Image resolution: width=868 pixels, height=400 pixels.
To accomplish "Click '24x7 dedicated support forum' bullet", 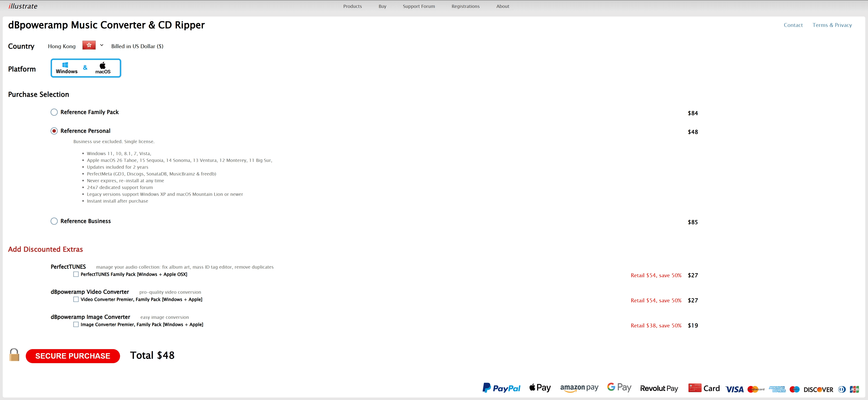I will coord(120,187).
